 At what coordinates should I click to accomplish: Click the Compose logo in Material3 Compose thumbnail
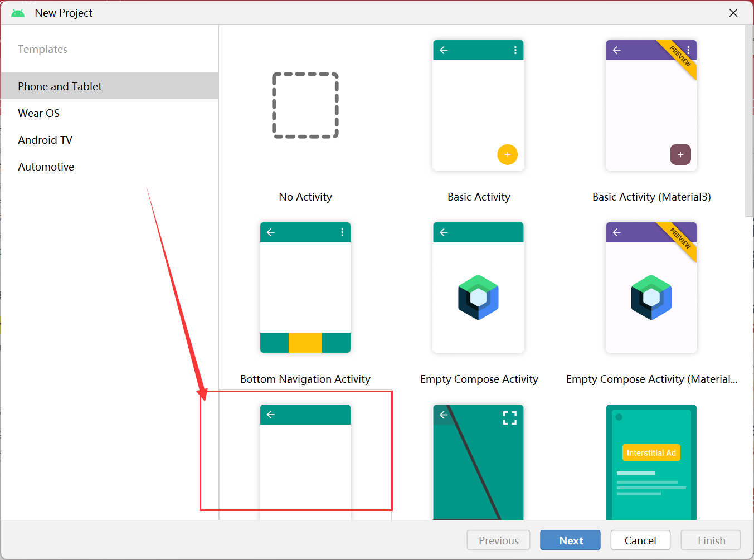(x=651, y=297)
